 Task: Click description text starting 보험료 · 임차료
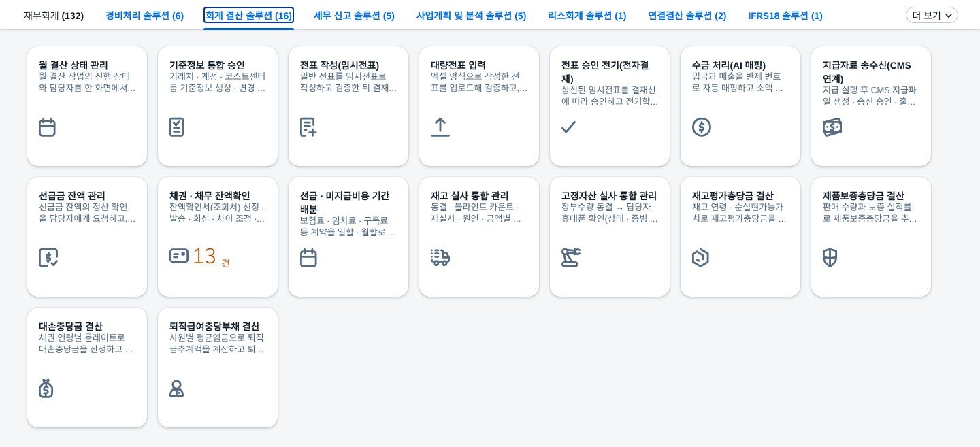coord(348,227)
